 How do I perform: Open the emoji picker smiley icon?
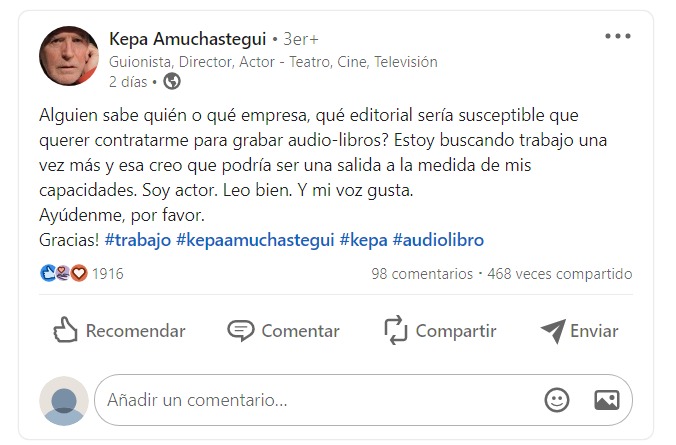pos(557,400)
